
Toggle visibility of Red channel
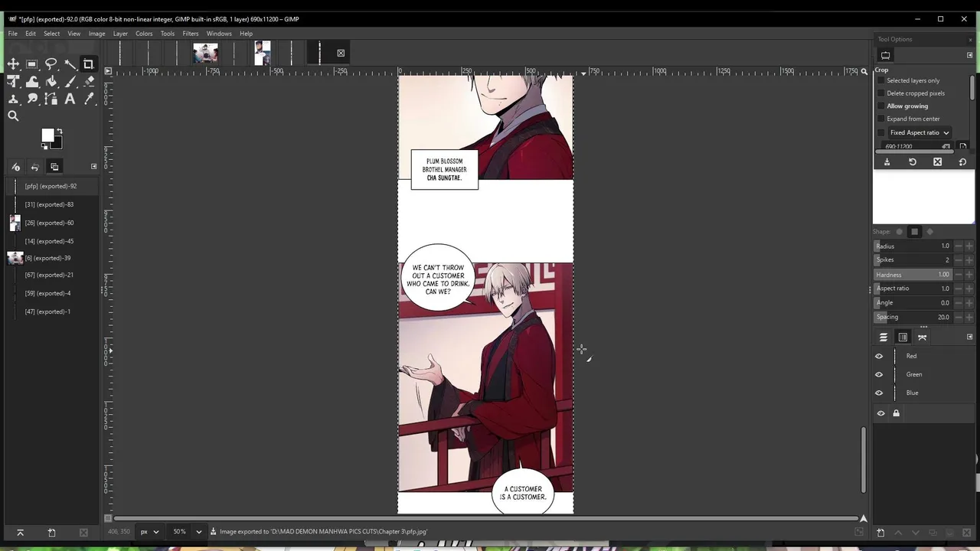pyautogui.click(x=879, y=356)
